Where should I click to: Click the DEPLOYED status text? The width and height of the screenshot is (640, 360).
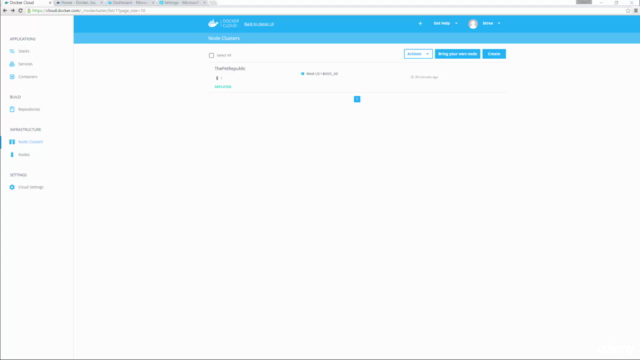[x=223, y=87]
